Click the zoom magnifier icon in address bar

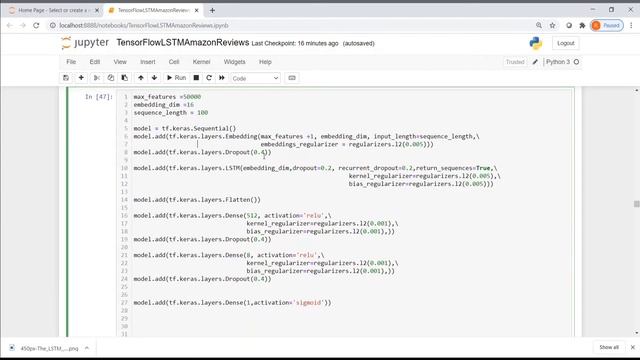(x=539, y=25)
